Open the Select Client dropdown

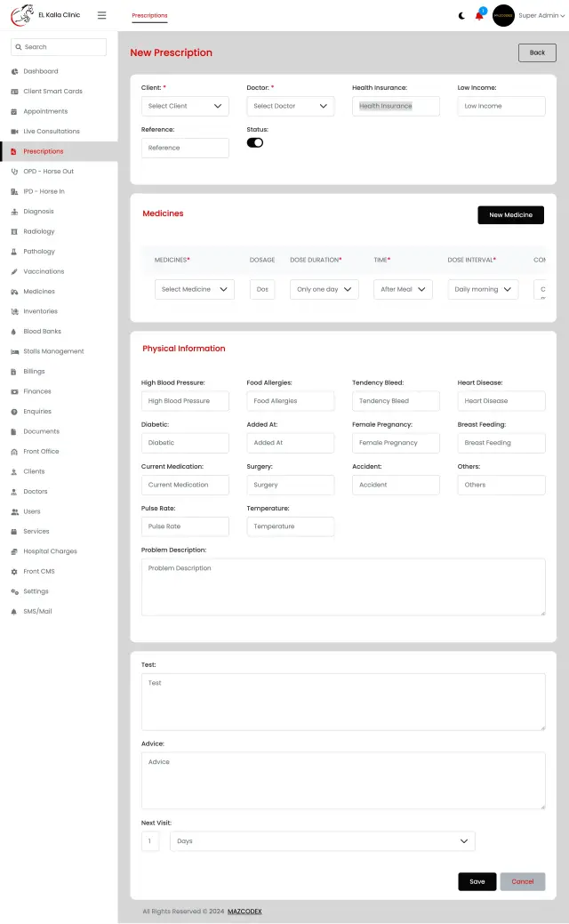pos(185,106)
